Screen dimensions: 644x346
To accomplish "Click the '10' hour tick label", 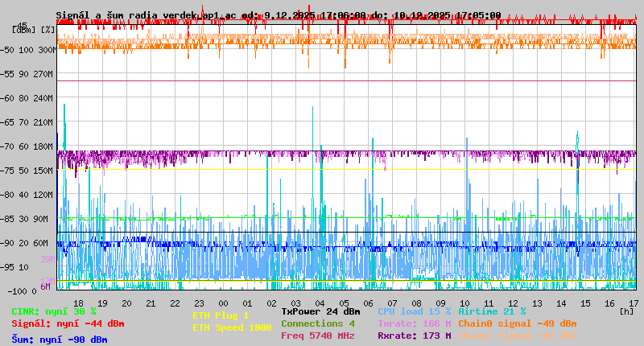I will (x=465, y=303).
